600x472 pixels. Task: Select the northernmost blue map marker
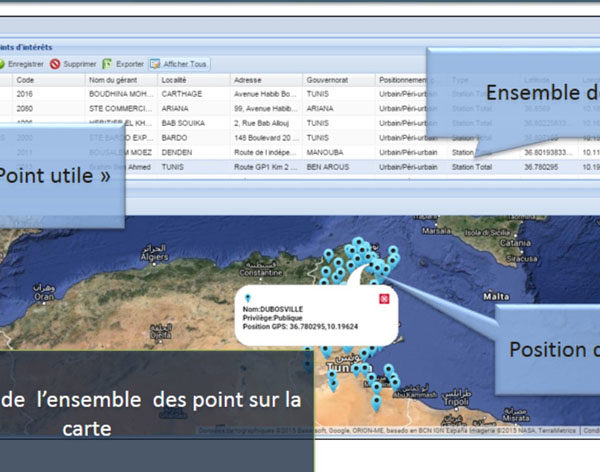tap(357, 243)
